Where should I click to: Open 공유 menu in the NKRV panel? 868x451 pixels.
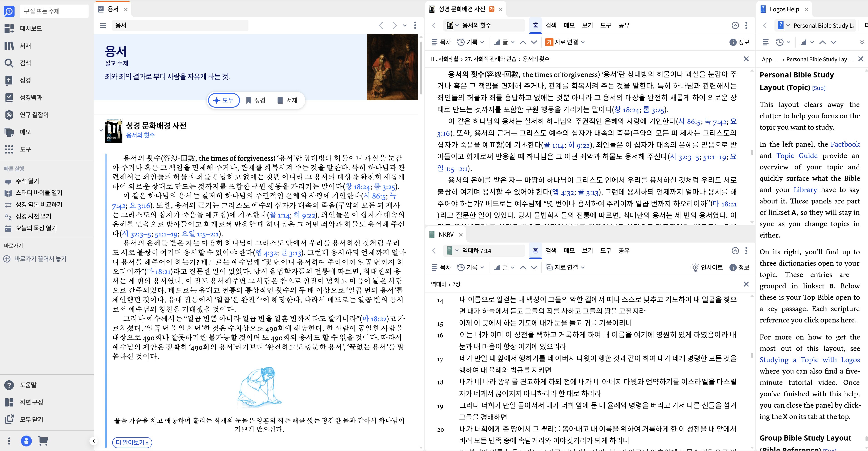click(624, 250)
